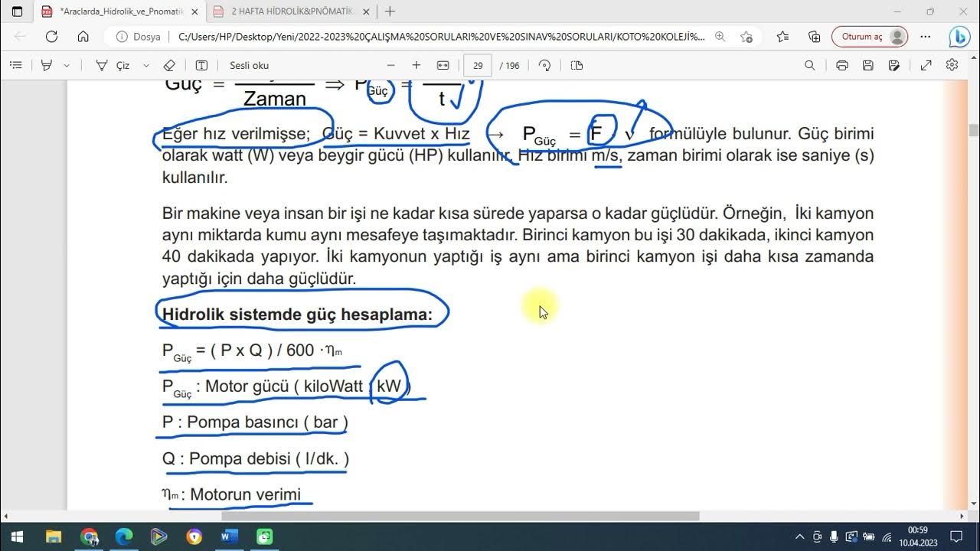This screenshot has height=551, width=980.
Task: Close the 2 HAFTA HİDROLİK tab
Action: [x=366, y=11]
